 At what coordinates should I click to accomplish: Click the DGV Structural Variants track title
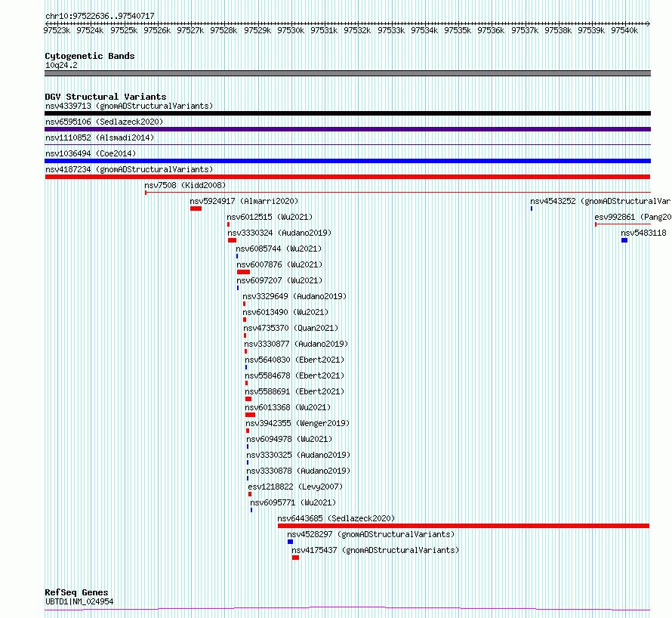coord(106,97)
